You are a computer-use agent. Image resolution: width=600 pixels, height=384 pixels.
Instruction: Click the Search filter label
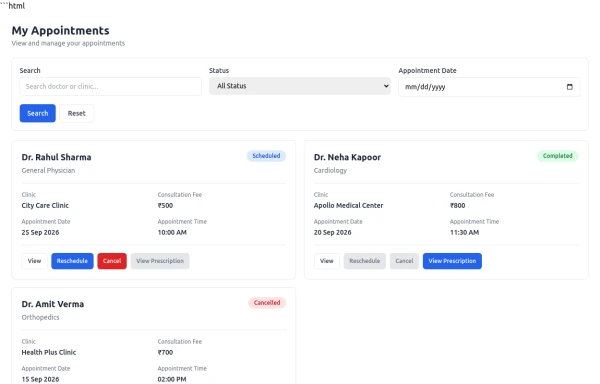pos(30,70)
